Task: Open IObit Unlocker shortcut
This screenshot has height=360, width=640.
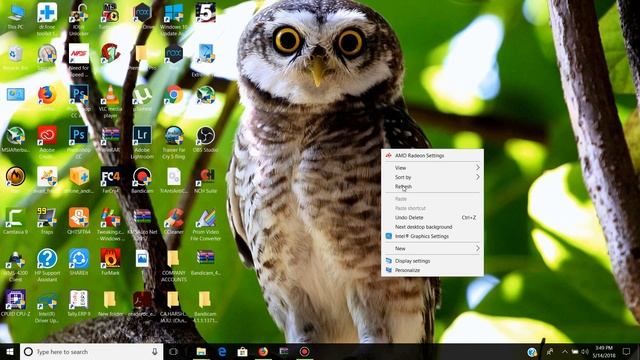Action: (x=78, y=18)
